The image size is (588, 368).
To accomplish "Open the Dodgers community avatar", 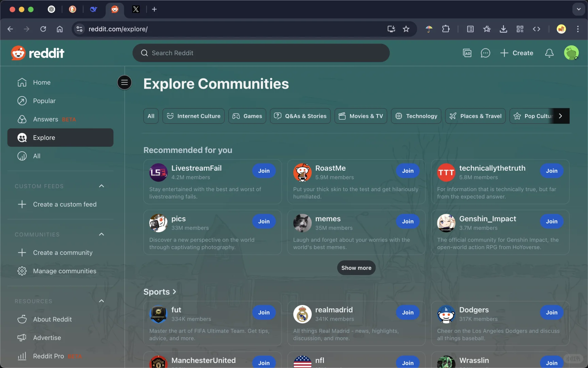I will coord(446,314).
